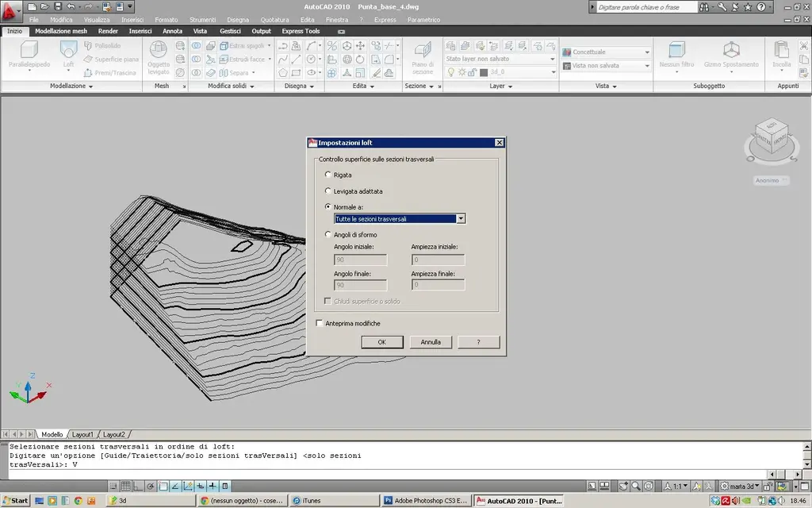The image size is (812, 508).
Task: Click the binoculars search icon
Action: (x=704, y=7)
